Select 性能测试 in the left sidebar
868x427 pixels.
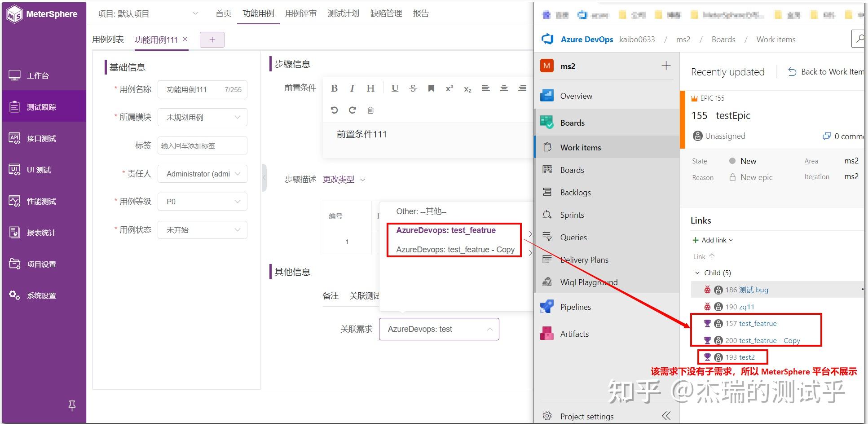point(40,201)
